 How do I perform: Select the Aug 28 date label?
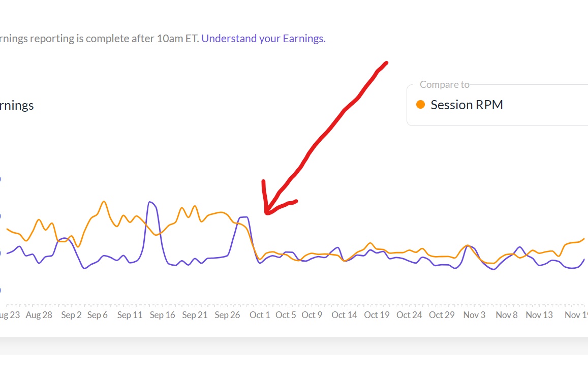(39, 315)
